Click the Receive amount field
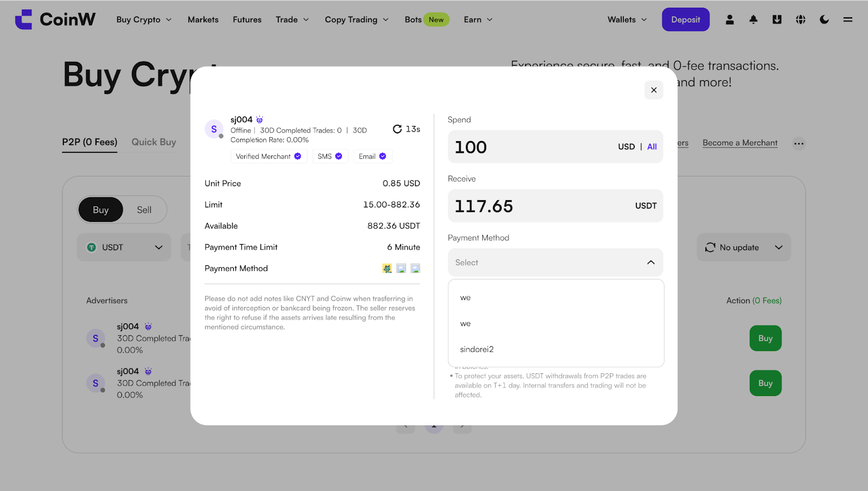The image size is (868, 491). (556, 206)
